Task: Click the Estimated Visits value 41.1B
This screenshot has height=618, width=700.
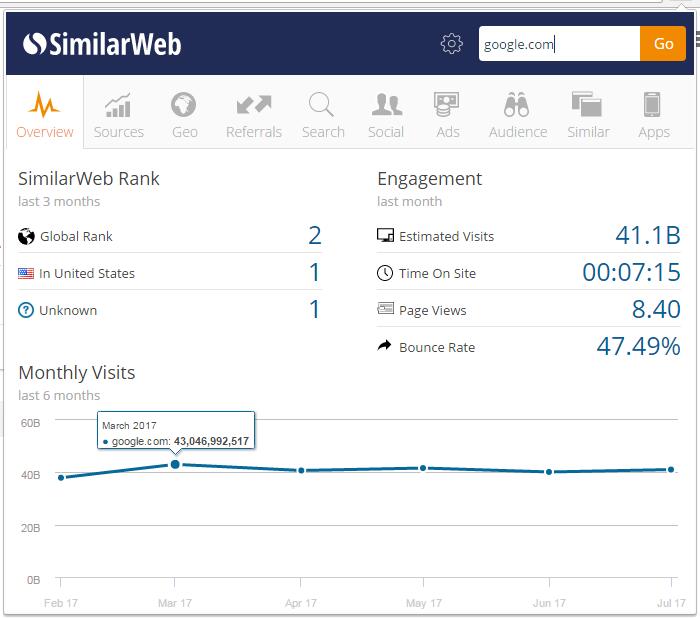Action: tap(647, 236)
